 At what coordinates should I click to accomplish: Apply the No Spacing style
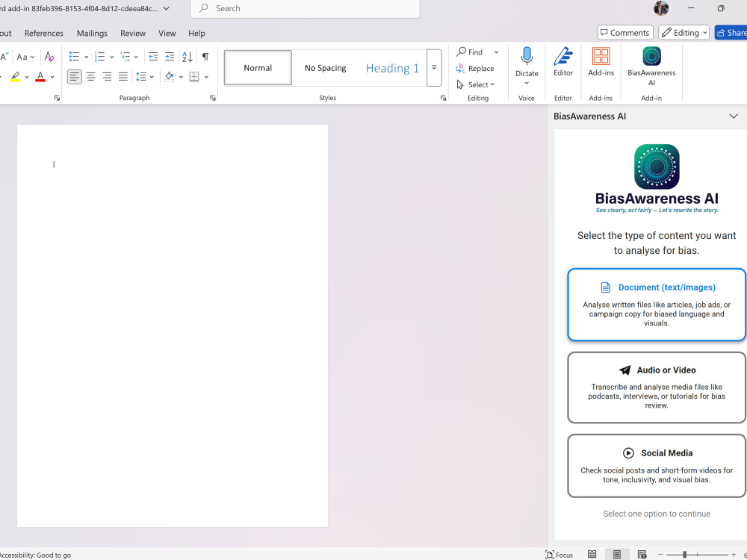click(326, 68)
